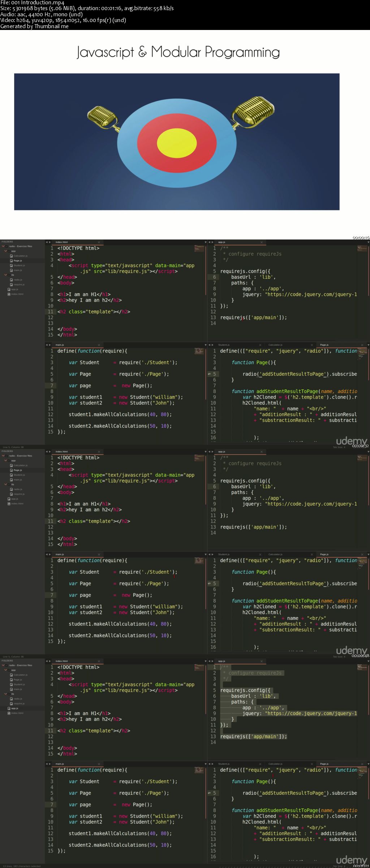Close Student.js tab in 00:00:48 frame
Viewport: 370px width, 868px height.
260,555
